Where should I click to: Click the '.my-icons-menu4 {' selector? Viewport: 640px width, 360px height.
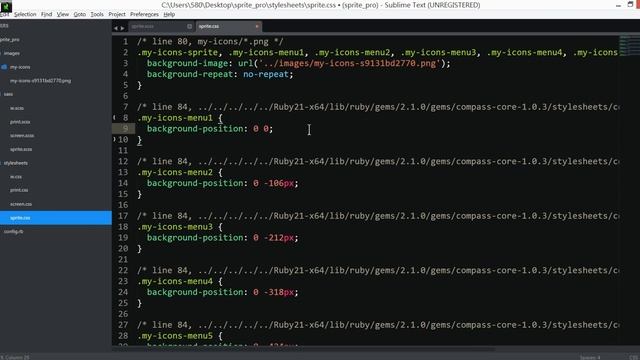pos(180,281)
